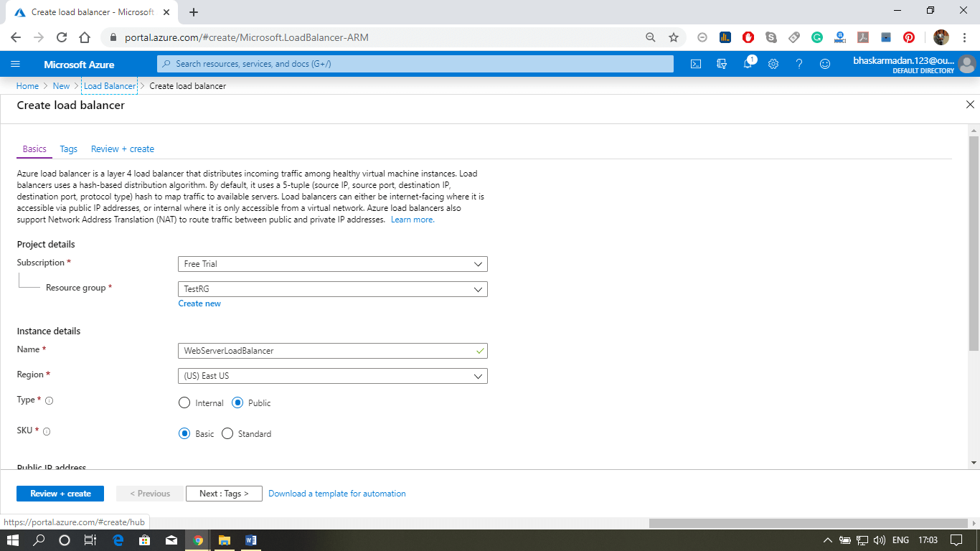Click the browser zoom magnifier icon
The image size is (980, 551).
pos(650,37)
